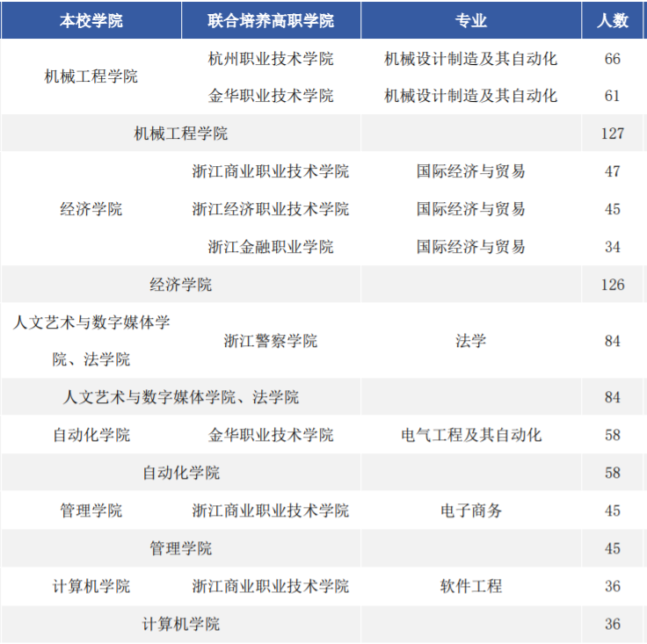Select 机械设计制造及其自动化 in the 杭州职业技术学院 row
Viewport: 647px width, 644px height.
click(471, 59)
